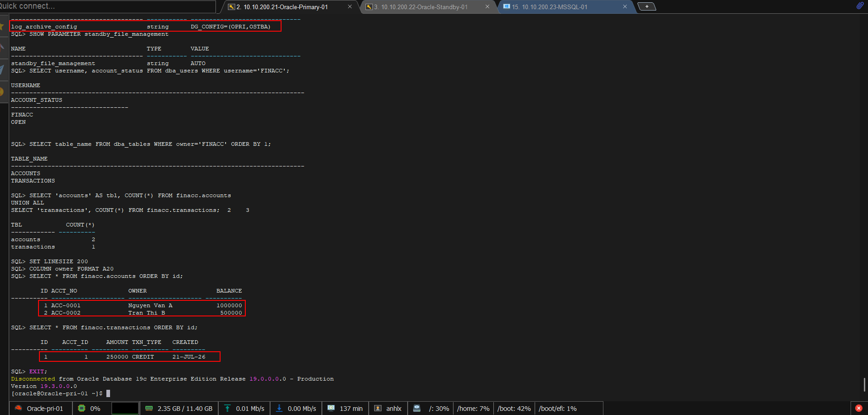The image size is (868, 415).
Task: Click the SET LINESIZE 200 command
Action: pos(59,261)
